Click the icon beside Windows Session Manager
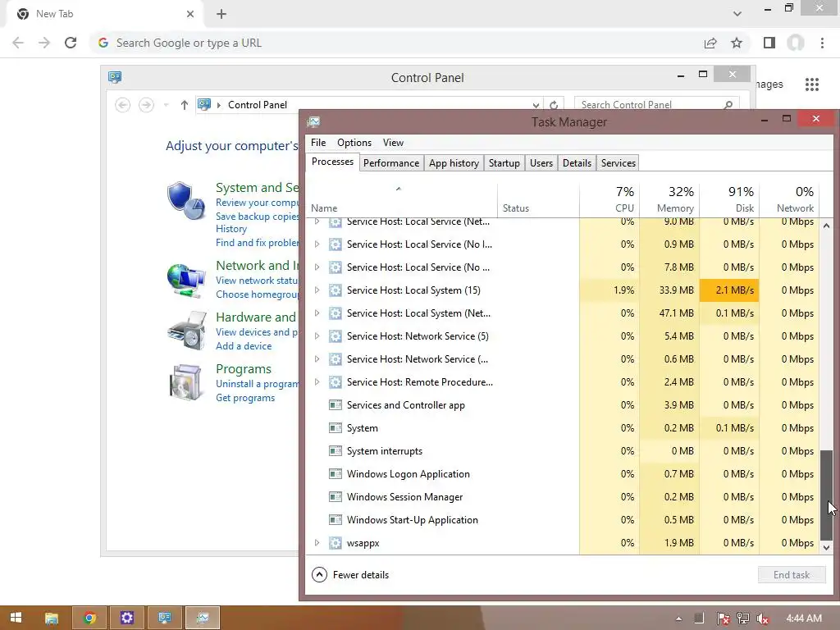 (336, 497)
